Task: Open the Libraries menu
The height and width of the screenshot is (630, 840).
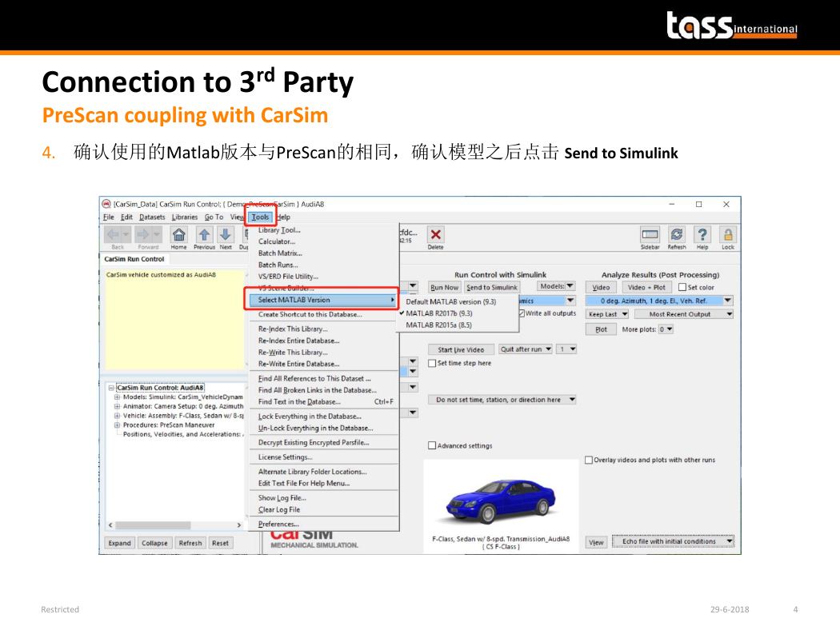Action: tap(185, 217)
